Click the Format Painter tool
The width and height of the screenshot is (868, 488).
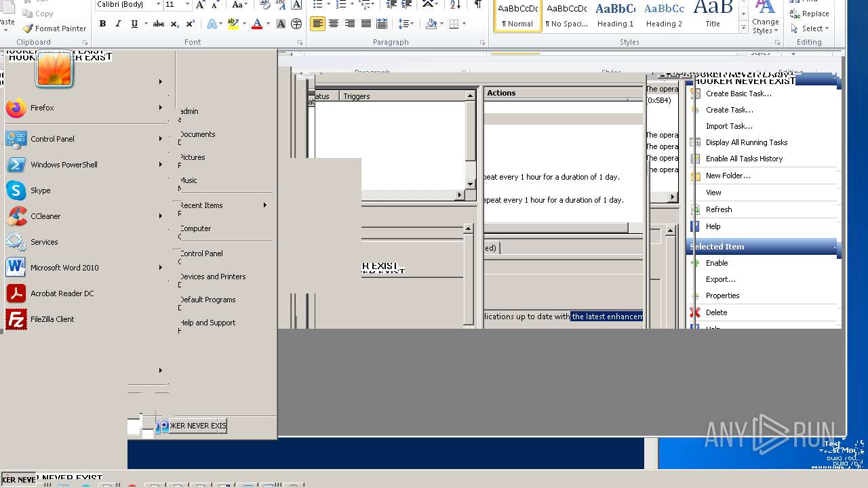54,28
